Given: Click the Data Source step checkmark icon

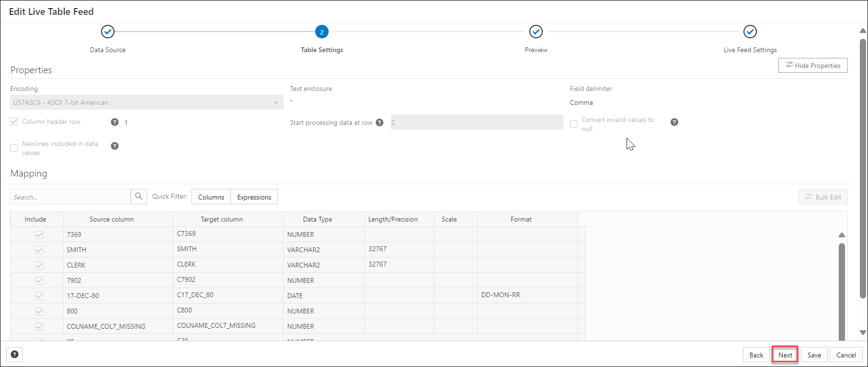Looking at the screenshot, I should pos(108,32).
